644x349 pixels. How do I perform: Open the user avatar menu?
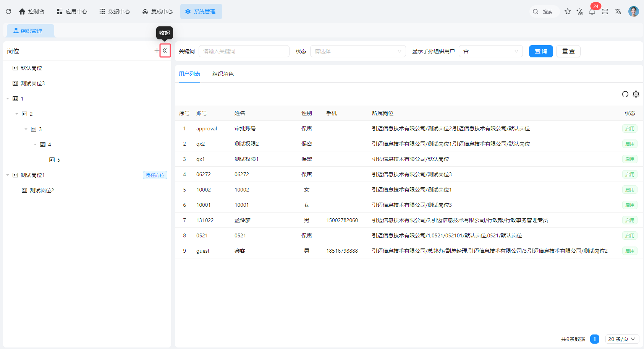[633, 11]
